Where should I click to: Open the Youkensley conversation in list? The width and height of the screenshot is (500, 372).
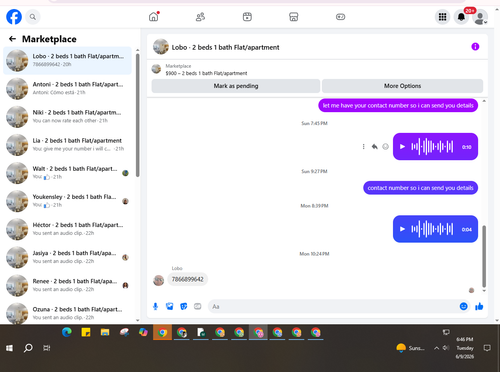[x=67, y=201]
